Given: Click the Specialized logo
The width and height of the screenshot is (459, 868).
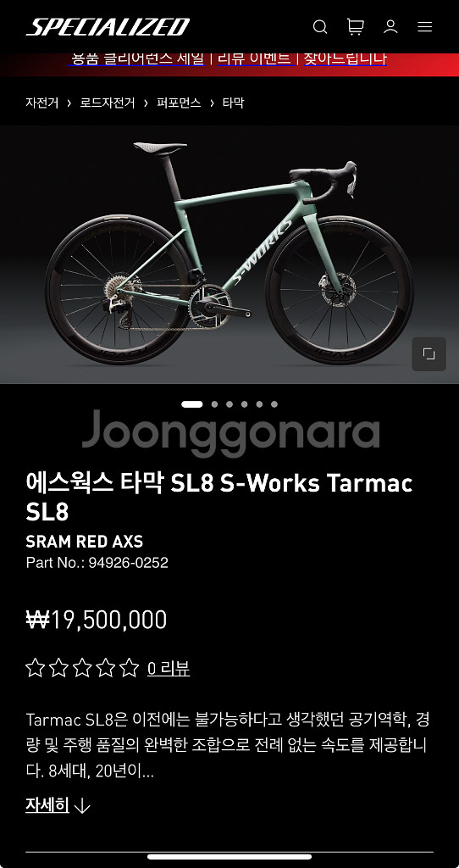Looking at the screenshot, I should (x=108, y=27).
